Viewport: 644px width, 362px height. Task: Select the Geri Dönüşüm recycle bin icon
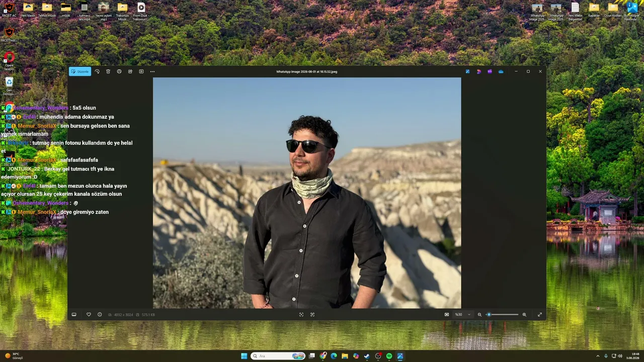[9, 86]
